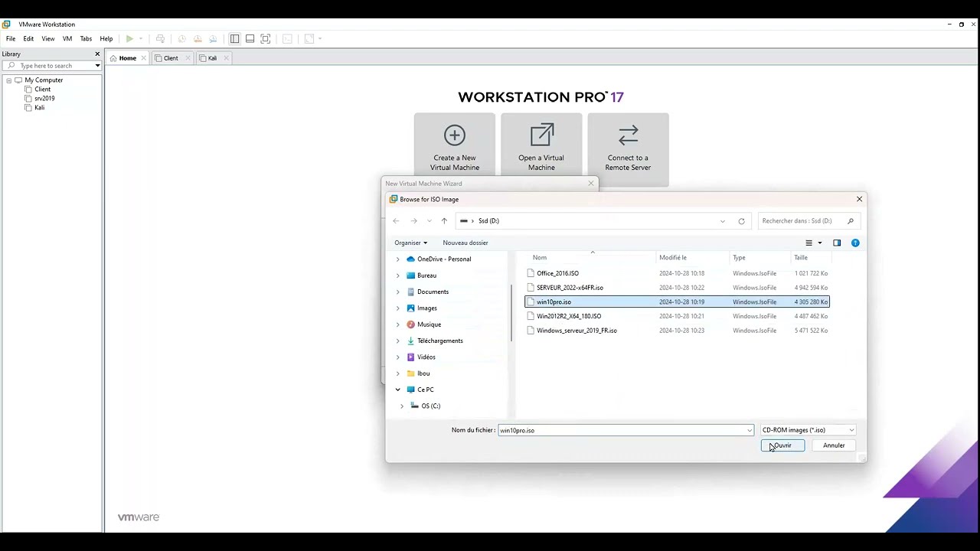Image resolution: width=980 pixels, height=551 pixels.
Task: Select the Windows_serveur_2019_FR.iso file
Action: click(x=677, y=331)
